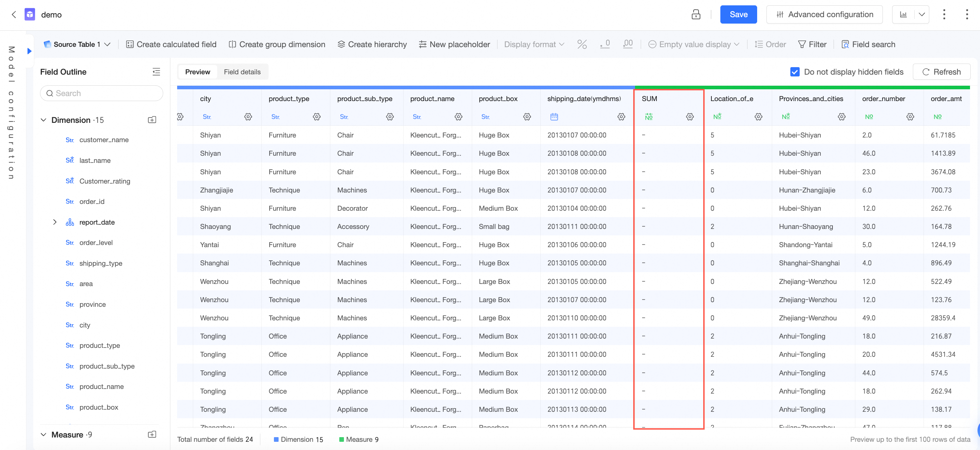Viewport: 980px width, 450px height.
Task: Expand the report_date hierarchy
Action: [55, 222]
